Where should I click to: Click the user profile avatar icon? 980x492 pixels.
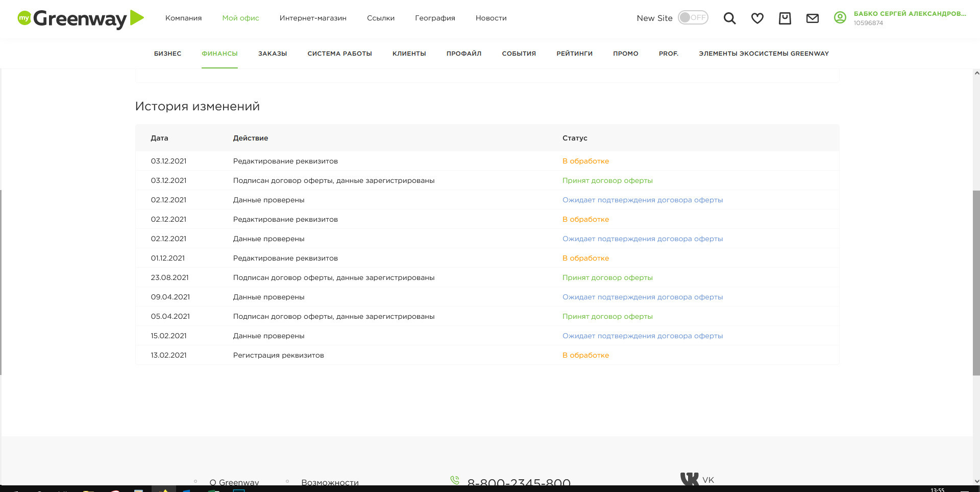tap(840, 18)
